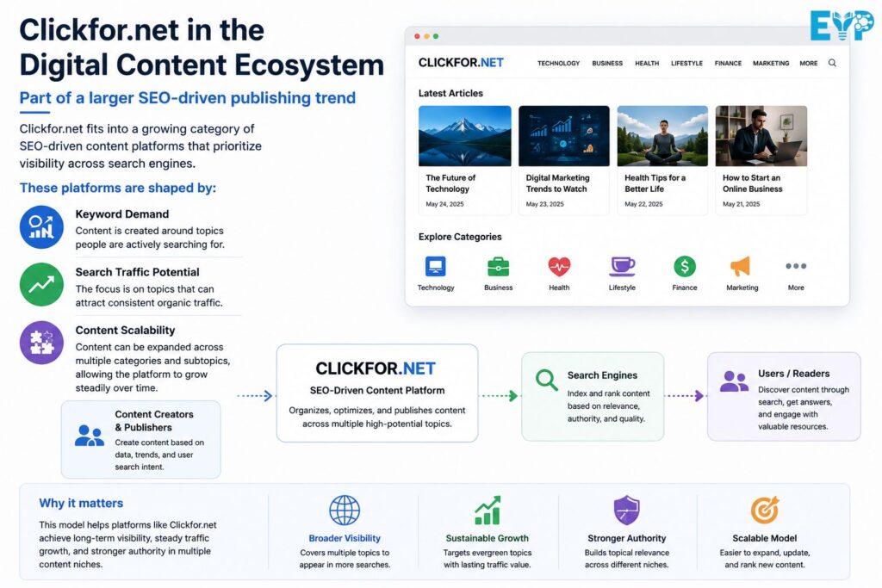Click the red browser window dot
The width and height of the screenshot is (882, 588).
click(418, 36)
